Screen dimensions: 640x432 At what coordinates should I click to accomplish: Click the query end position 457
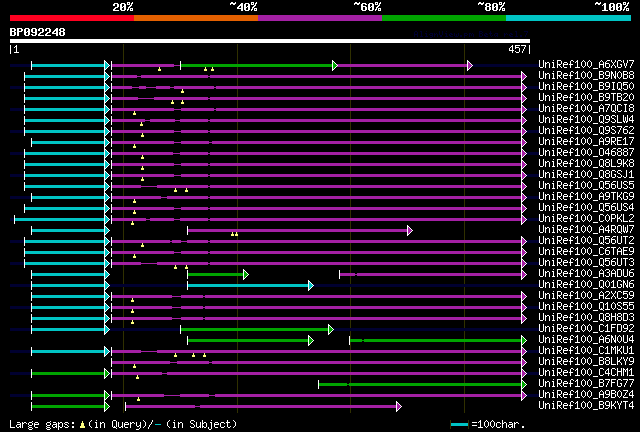[x=517, y=49]
